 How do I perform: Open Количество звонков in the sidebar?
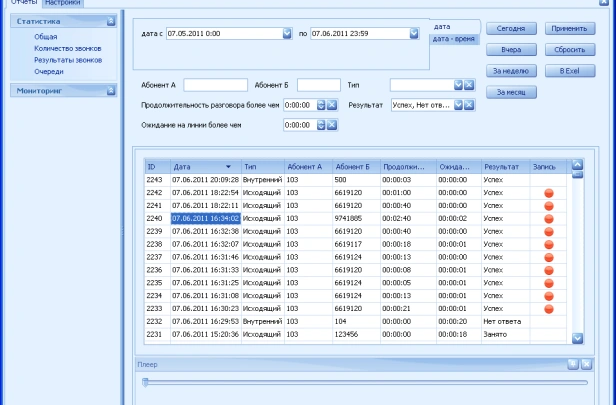coord(67,47)
